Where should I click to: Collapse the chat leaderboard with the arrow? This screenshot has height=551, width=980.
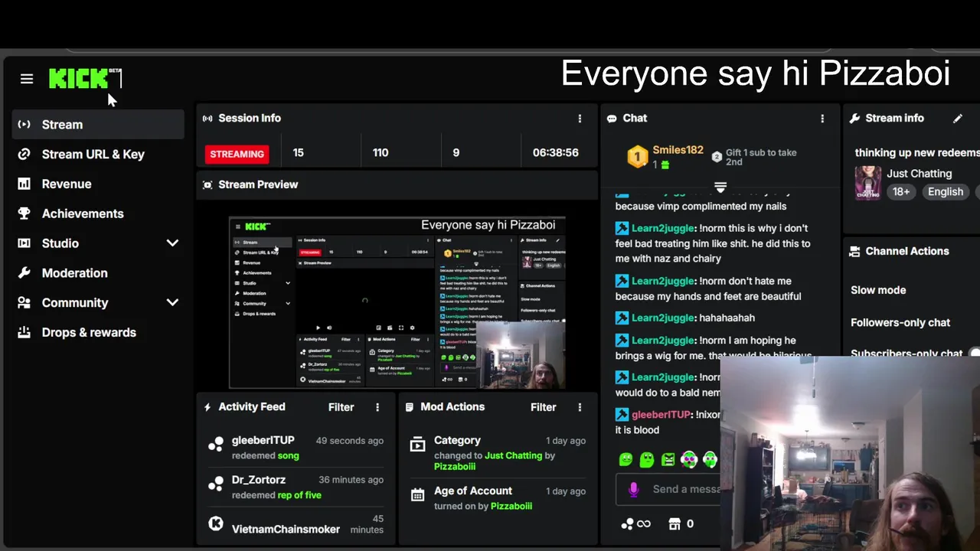point(720,187)
